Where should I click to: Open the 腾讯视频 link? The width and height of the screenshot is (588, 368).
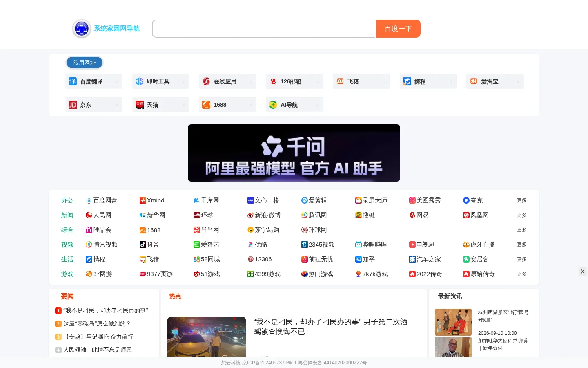point(102,245)
